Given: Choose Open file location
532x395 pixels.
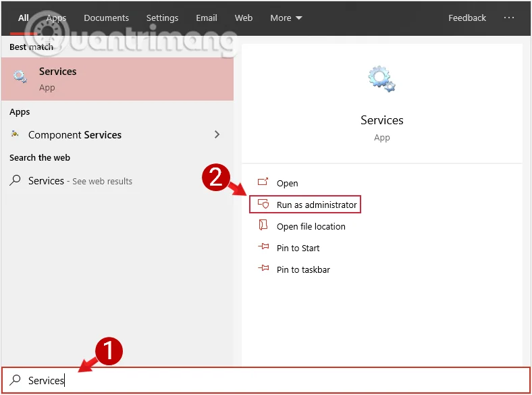Looking at the screenshot, I should (311, 226).
